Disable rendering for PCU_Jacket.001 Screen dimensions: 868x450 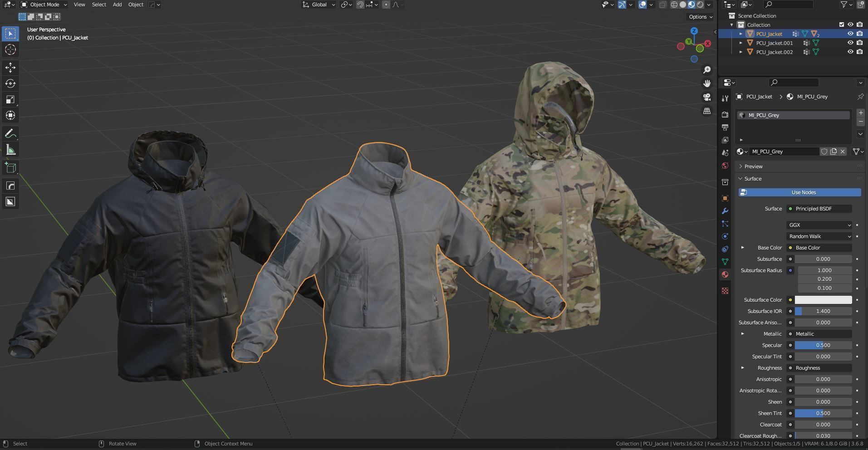[x=859, y=43]
